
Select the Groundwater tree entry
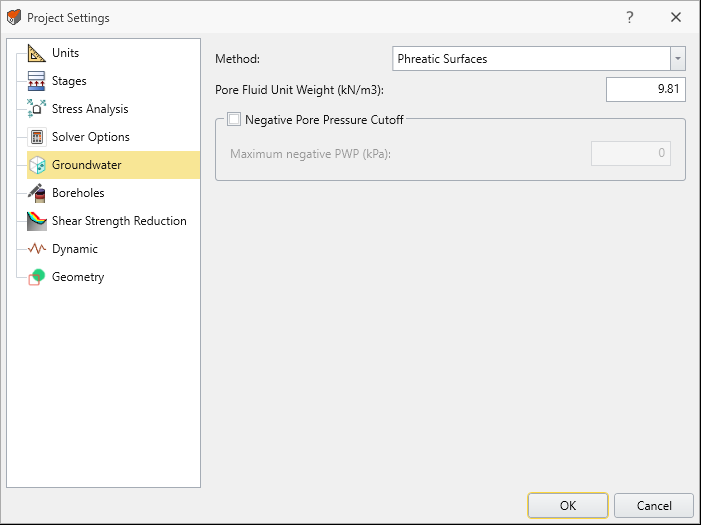(113, 165)
